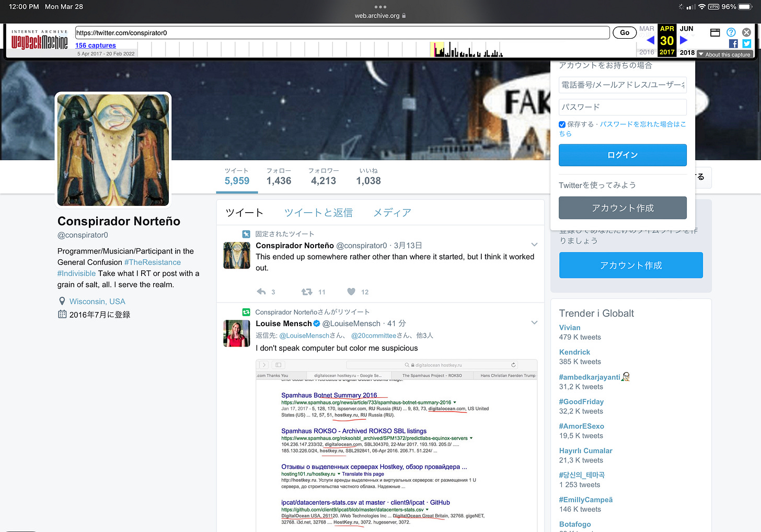Click the blue アカウント作成 button
The image size is (761, 532).
coord(631,265)
